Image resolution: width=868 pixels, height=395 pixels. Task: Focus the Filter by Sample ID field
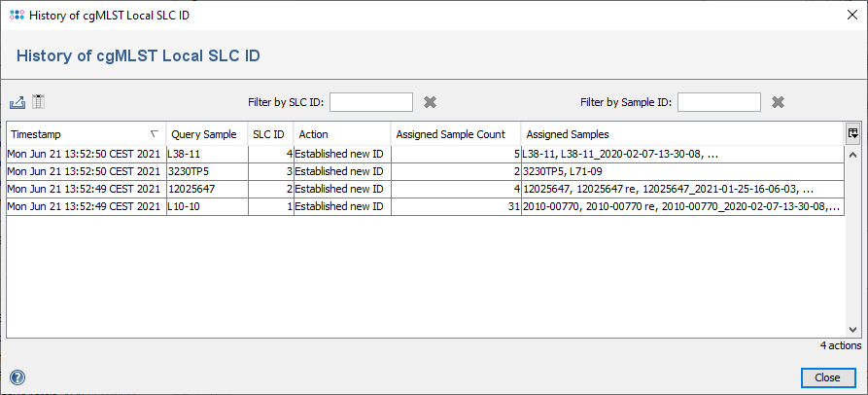pyautogui.click(x=718, y=102)
